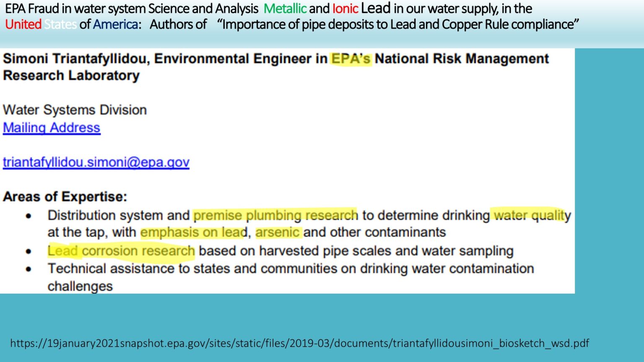Click the green word "Metallic" in the title
The image size is (644, 362).
point(285,9)
